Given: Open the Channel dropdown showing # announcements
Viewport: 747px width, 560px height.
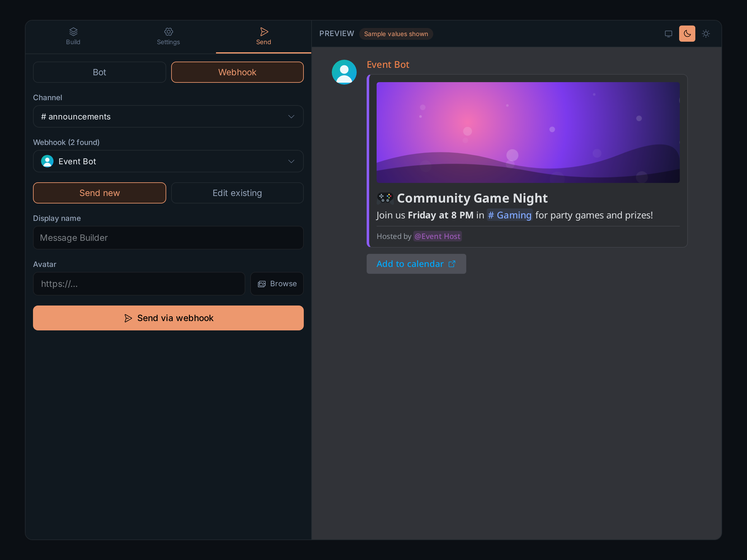Looking at the screenshot, I should point(168,116).
